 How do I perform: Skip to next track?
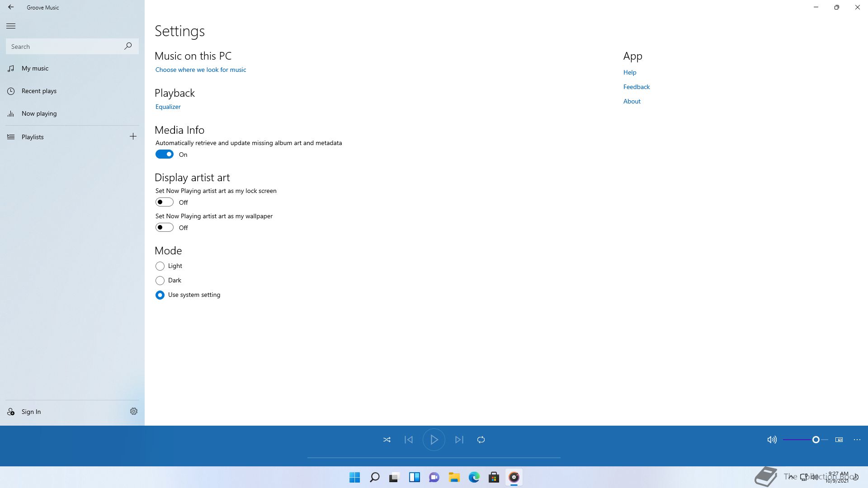[x=459, y=440]
